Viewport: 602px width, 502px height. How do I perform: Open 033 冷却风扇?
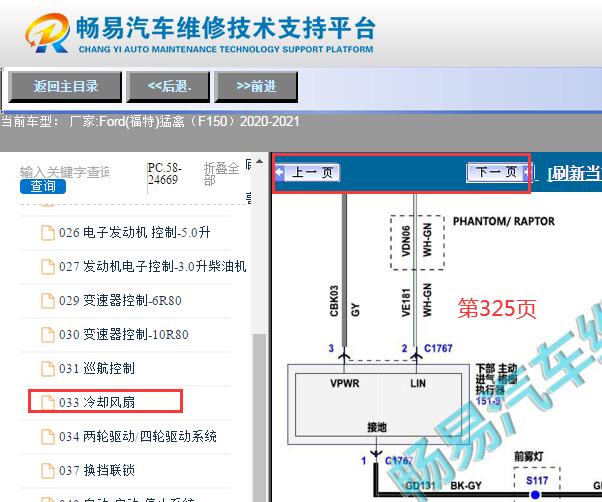[x=96, y=402]
